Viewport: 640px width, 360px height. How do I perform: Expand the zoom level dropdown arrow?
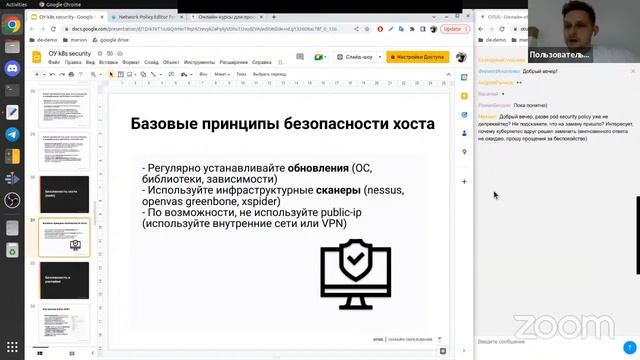(x=100, y=74)
